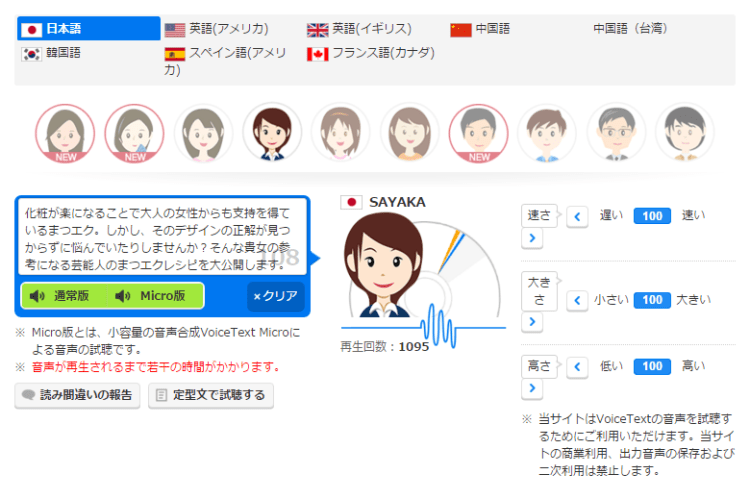The width and height of the screenshot is (750, 499).
Task: Select スペイン語(アメリカ) language
Action: (x=225, y=61)
